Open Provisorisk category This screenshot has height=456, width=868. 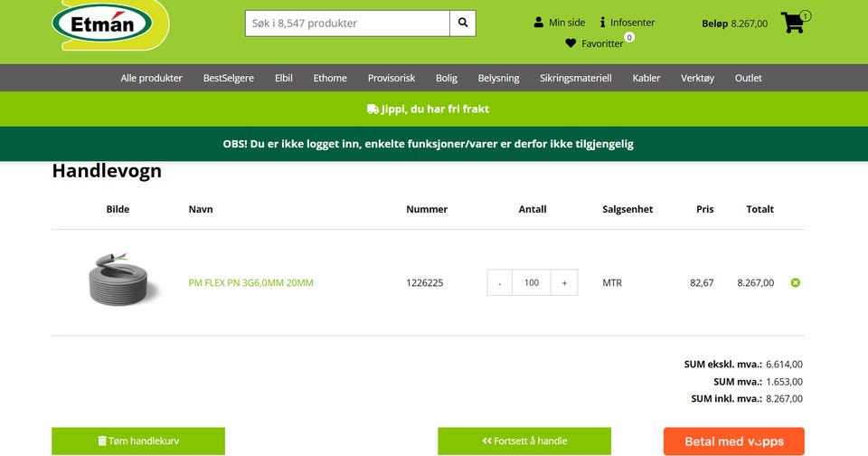(x=392, y=78)
